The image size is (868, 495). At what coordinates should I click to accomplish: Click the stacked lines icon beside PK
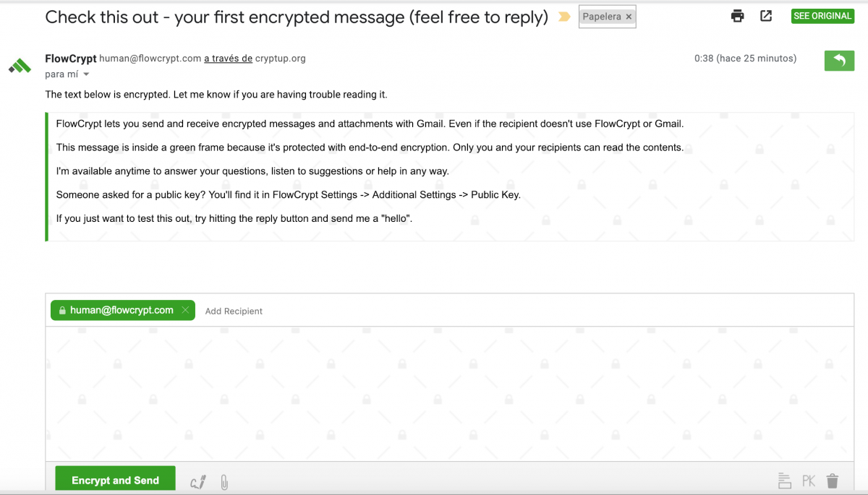[x=784, y=481]
